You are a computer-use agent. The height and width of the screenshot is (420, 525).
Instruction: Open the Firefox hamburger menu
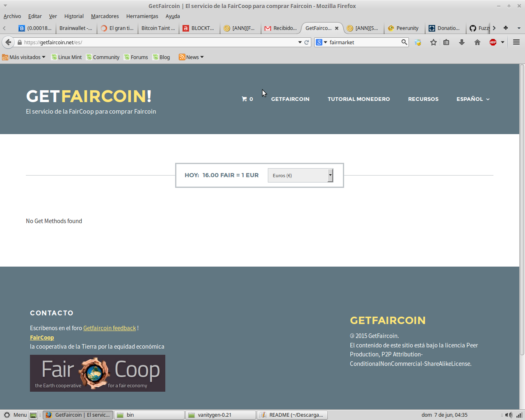pyautogui.click(x=516, y=42)
